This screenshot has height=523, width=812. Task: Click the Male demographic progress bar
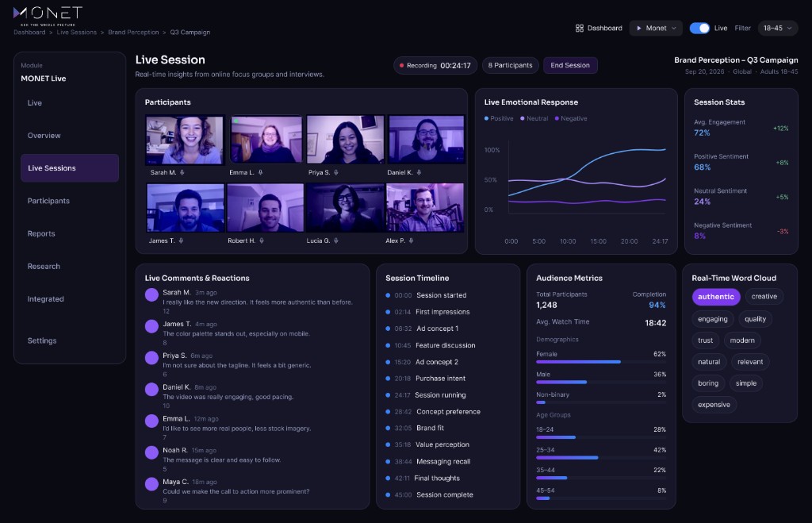pos(601,382)
